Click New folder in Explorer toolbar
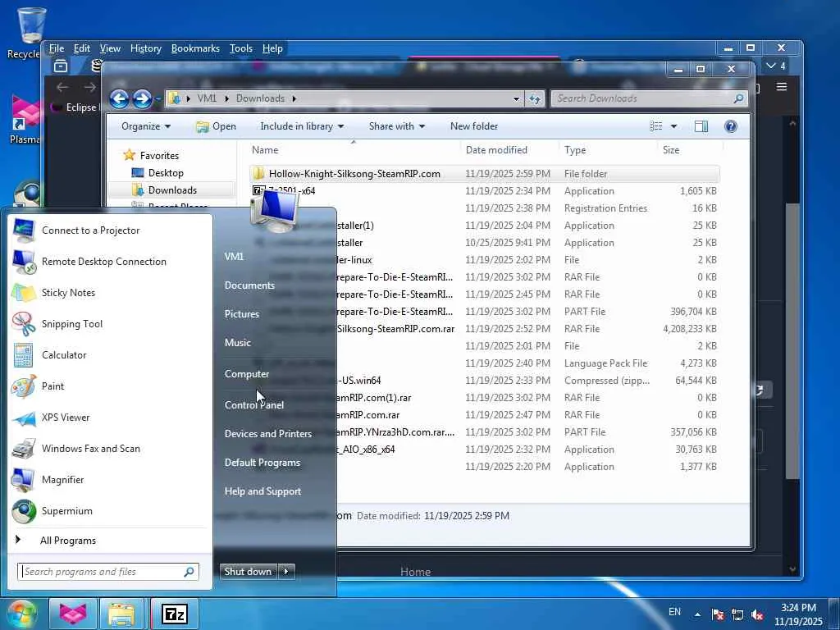Viewport: 840px width, 630px height. point(474,126)
